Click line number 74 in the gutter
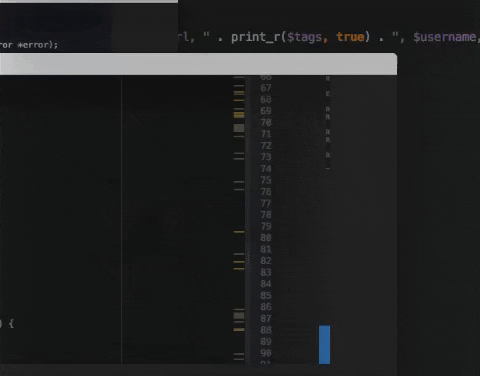The image size is (480, 376). [x=266, y=169]
